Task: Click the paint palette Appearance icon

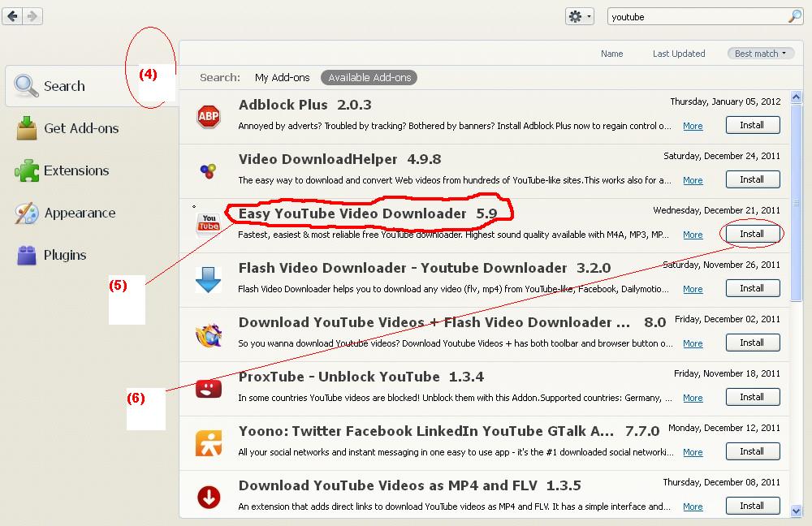Action: [x=27, y=213]
